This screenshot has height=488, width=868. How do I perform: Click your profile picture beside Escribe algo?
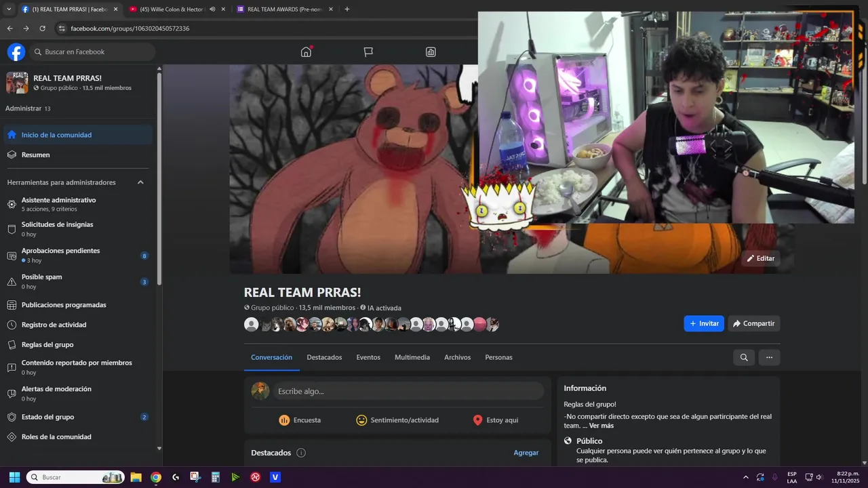click(x=260, y=391)
